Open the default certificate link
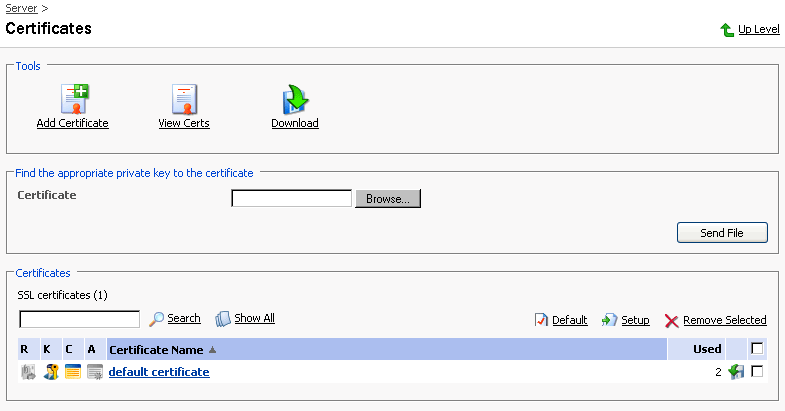 click(x=159, y=372)
